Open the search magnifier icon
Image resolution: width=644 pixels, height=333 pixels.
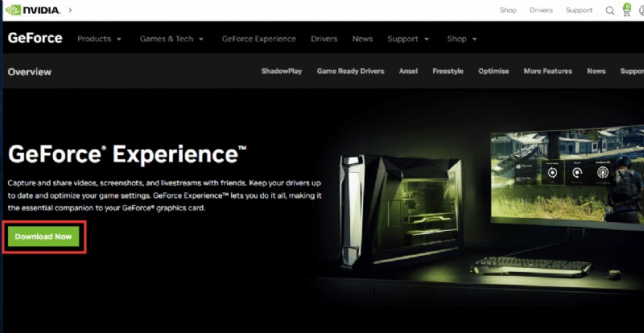point(609,10)
